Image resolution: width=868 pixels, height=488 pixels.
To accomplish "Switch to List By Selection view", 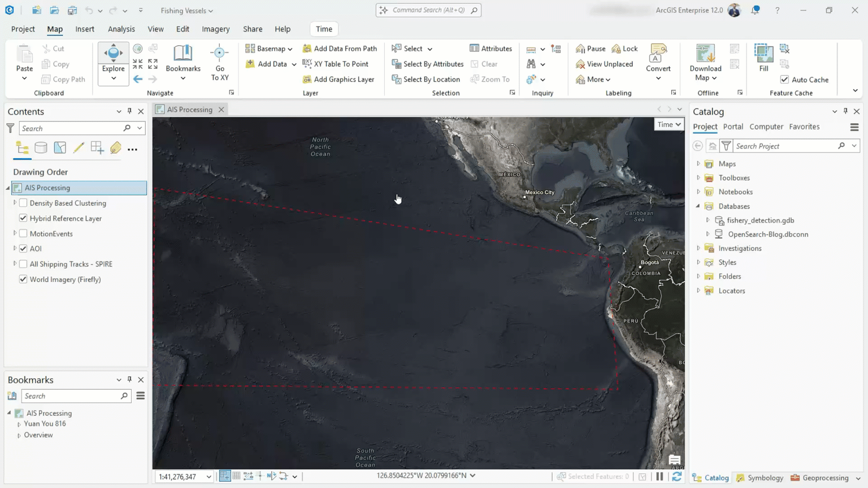I will [59, 148].
